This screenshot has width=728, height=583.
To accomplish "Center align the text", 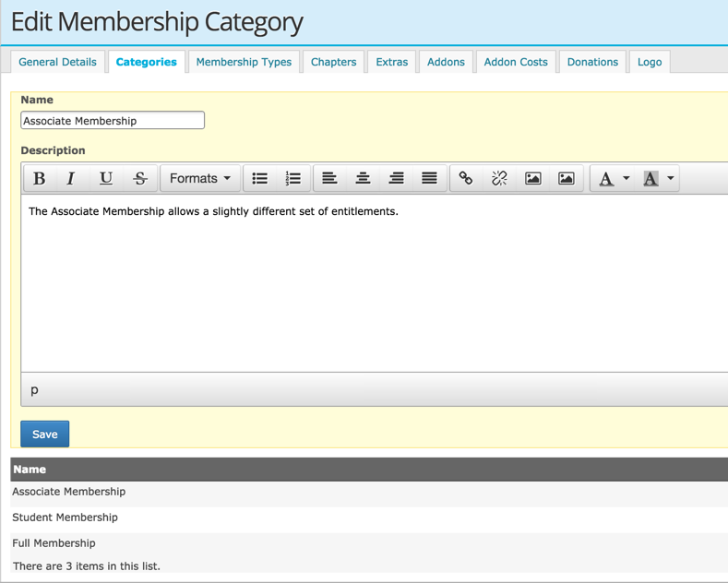I will coord(363,178).
